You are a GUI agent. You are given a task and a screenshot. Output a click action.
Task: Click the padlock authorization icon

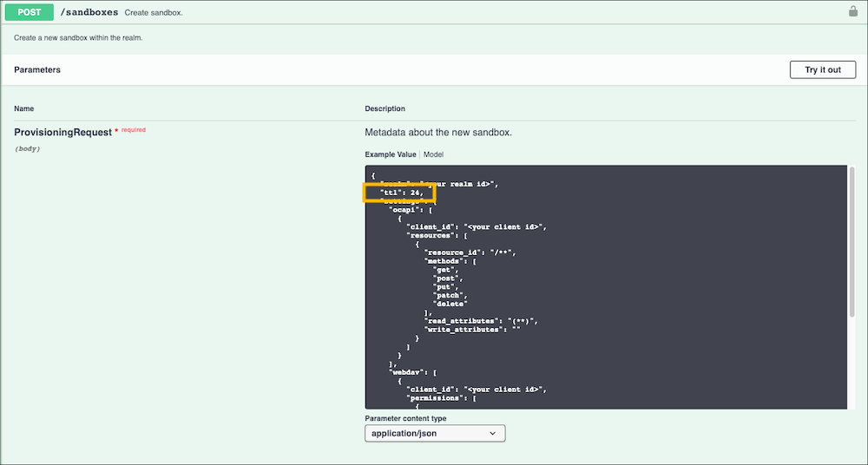point(853,11)
